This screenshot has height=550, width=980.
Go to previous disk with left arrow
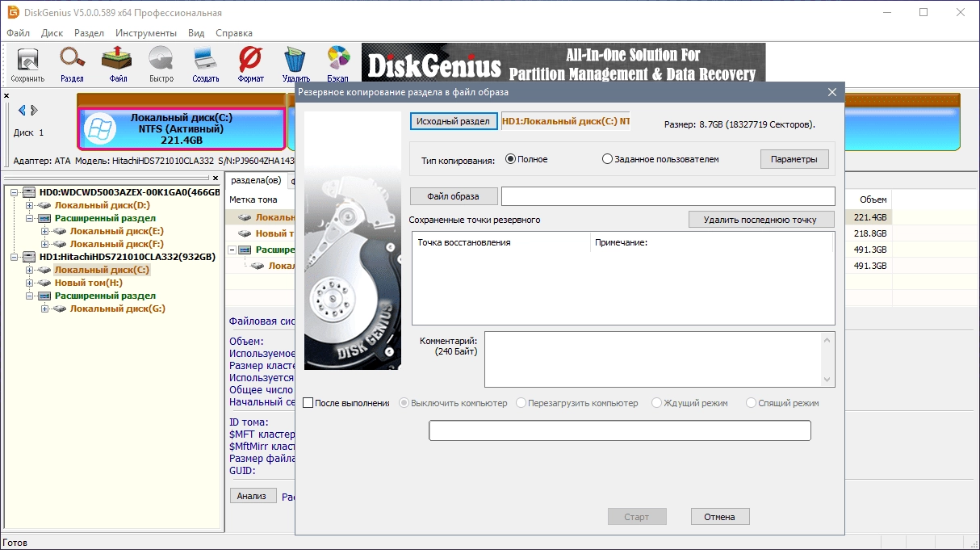pyautogui.click(x=22, y=111)
